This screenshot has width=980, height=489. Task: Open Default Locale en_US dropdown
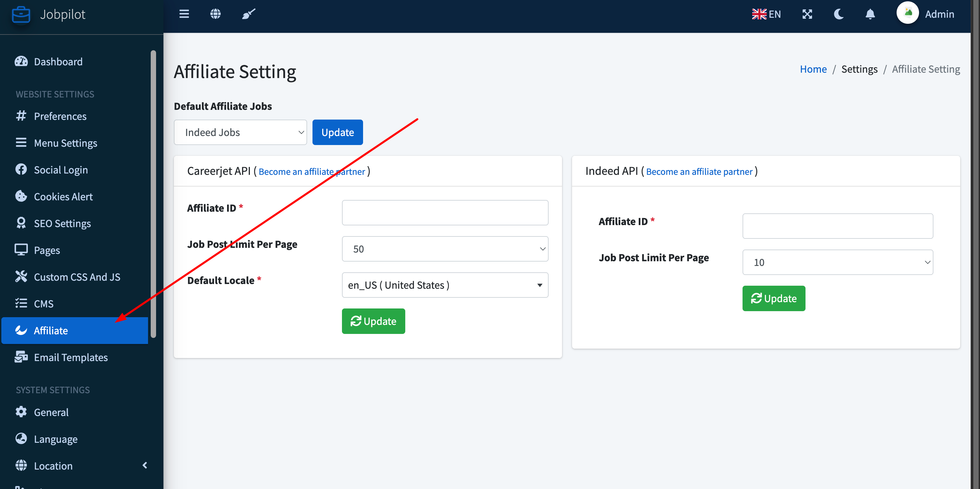[x=445, y=285]
